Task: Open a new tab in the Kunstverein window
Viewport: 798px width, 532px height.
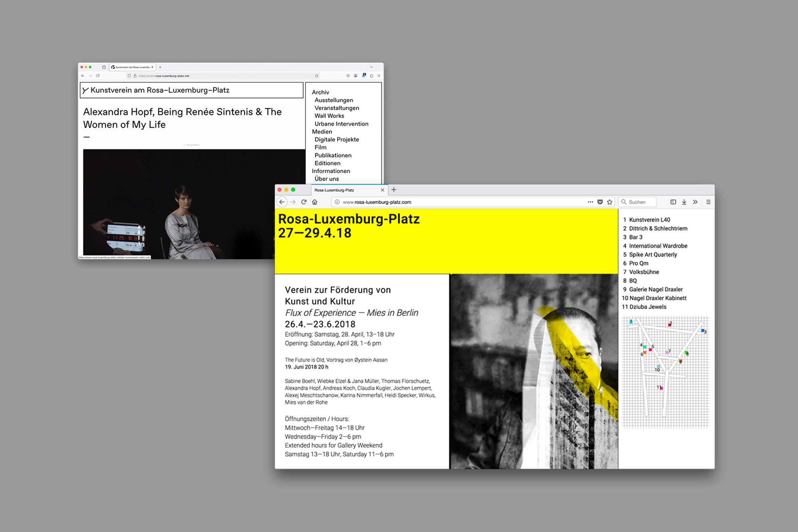Action: 160,67
